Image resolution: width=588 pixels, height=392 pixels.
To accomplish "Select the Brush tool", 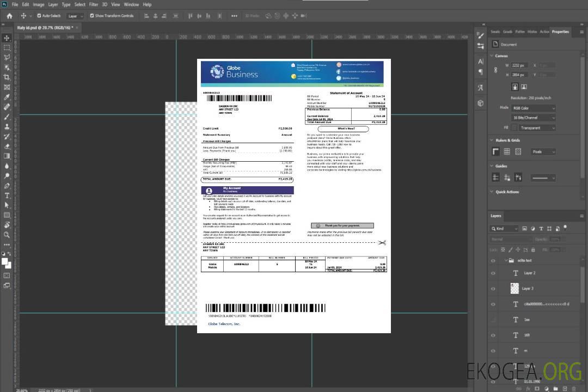I will [7, 117].
